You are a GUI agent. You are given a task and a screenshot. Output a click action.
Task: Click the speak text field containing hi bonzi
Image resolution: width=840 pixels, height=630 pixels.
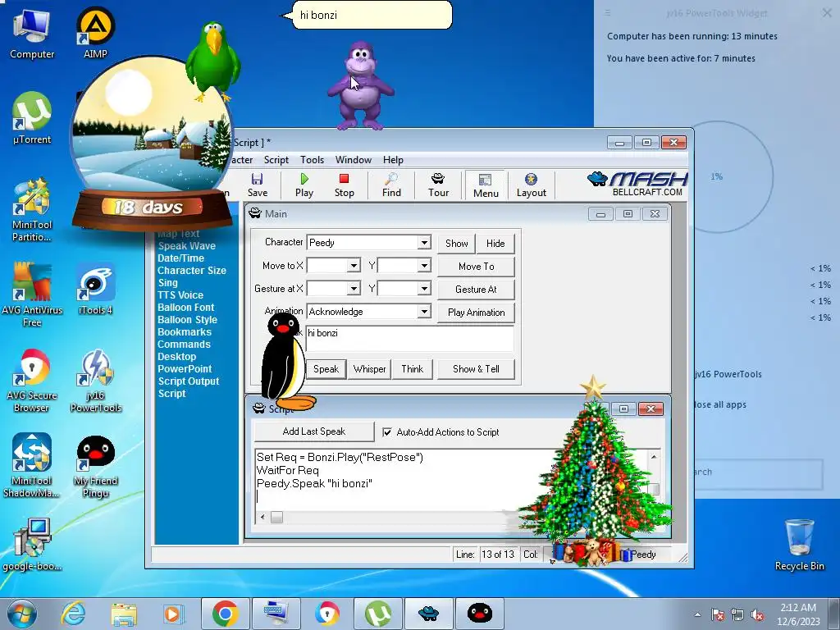[409, 339]
